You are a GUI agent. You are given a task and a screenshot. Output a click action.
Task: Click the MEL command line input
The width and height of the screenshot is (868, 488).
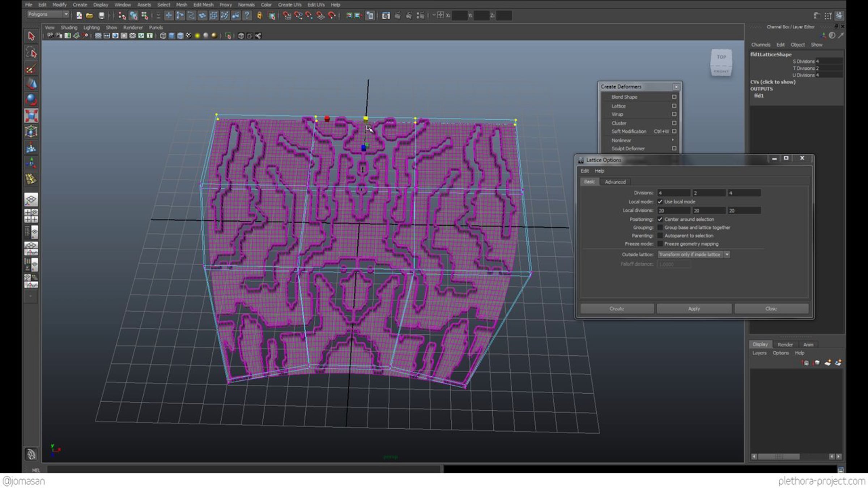(x=244, y=470)
